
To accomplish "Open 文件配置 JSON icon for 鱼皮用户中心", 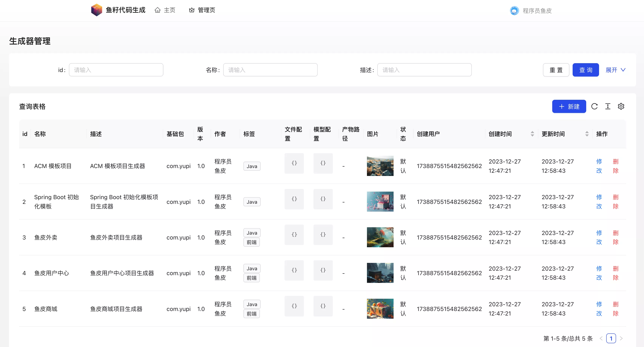I will pyautogui.click(x=294, y=270).
